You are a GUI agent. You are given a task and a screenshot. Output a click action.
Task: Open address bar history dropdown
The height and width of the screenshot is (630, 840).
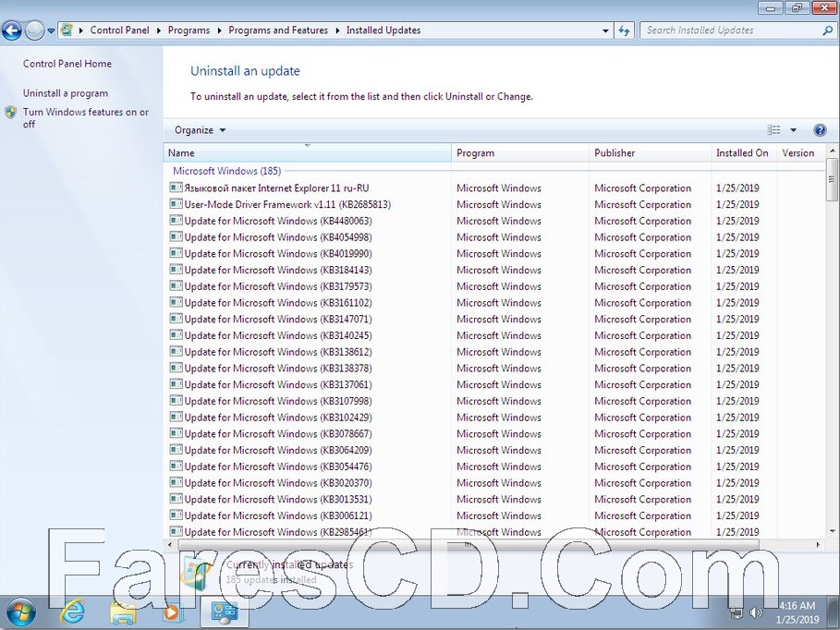click(605, 30)
